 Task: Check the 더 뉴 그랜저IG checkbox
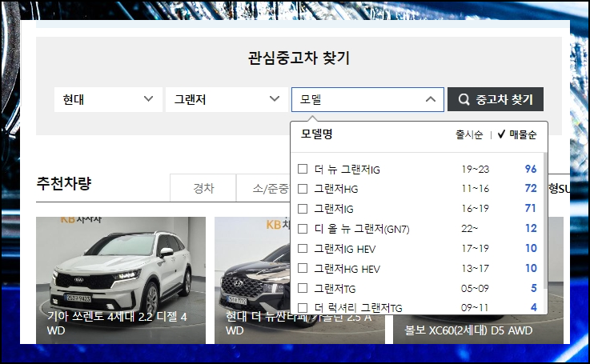click(303, 169)
